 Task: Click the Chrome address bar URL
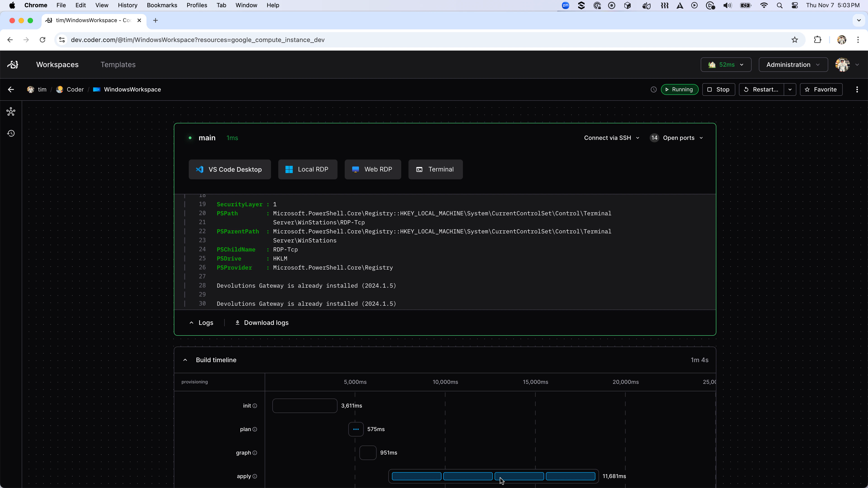click(x=198, y=40)
